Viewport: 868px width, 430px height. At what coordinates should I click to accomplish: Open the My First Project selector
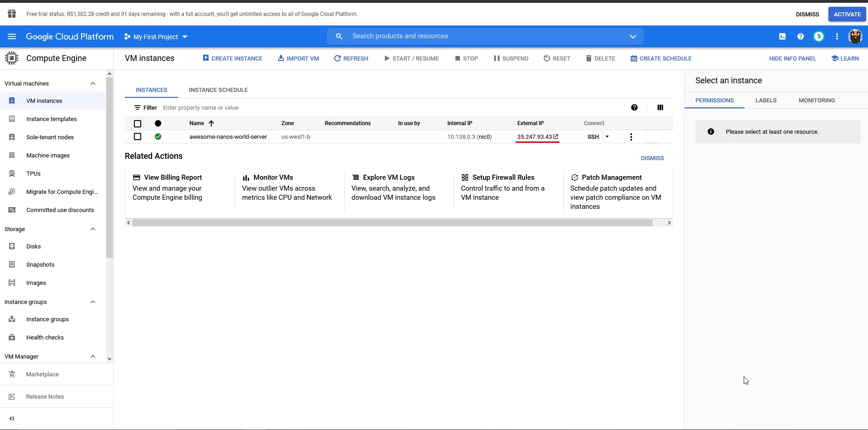[x=156, y=37]
